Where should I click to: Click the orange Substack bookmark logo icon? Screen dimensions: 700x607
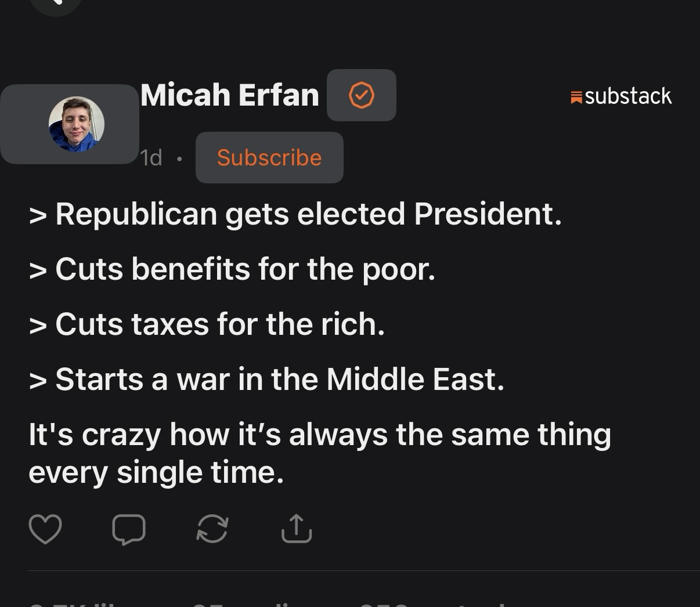pos(576,97)
